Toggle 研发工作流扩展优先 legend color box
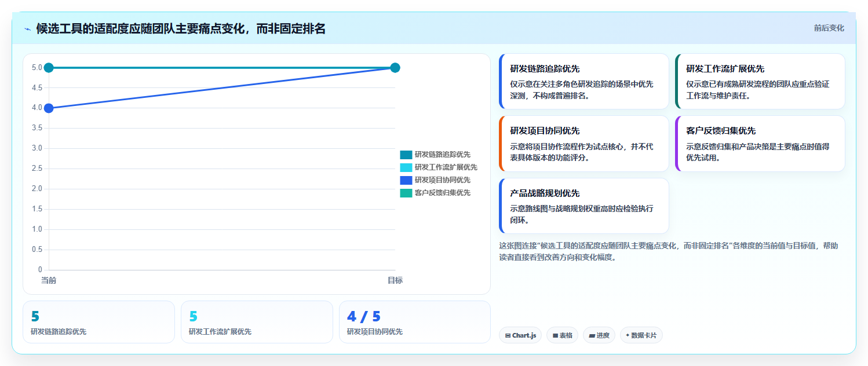 click(406, 167)
